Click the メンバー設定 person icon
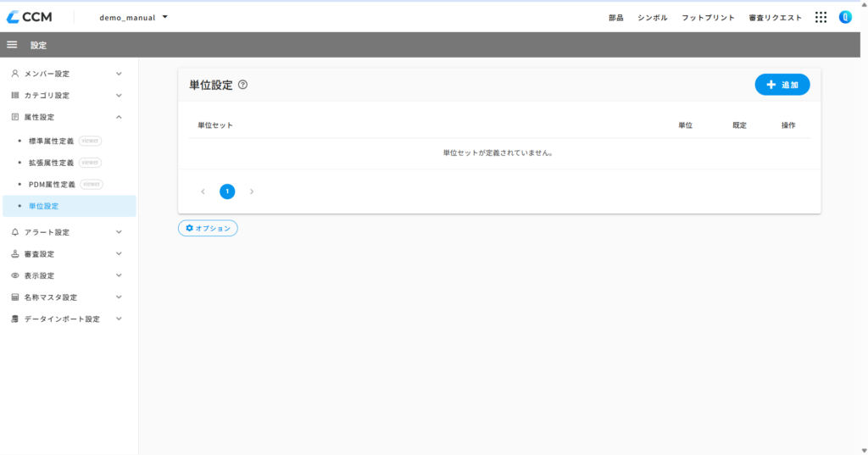Viewport: 868px width, 455px height. pyautogui.click(x=15, y=74)
